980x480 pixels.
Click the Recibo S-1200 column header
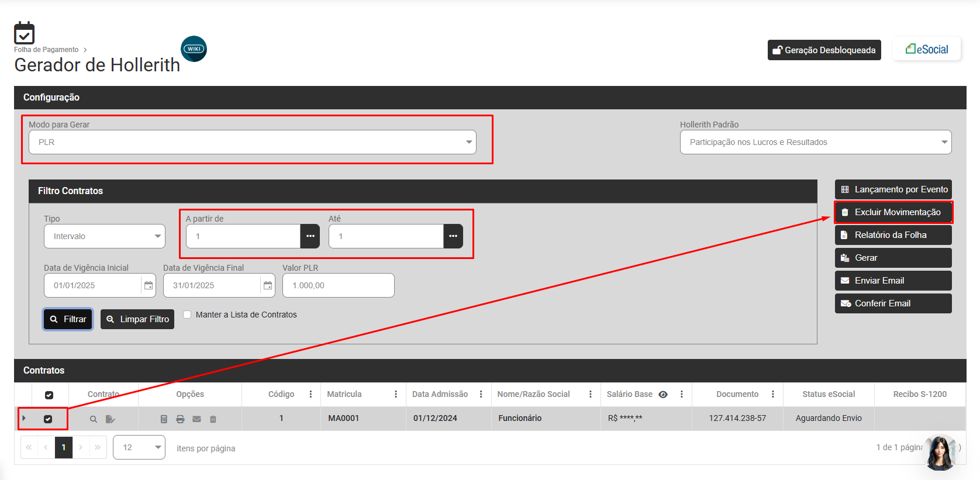pyautogui.click(x=920, y=394)
